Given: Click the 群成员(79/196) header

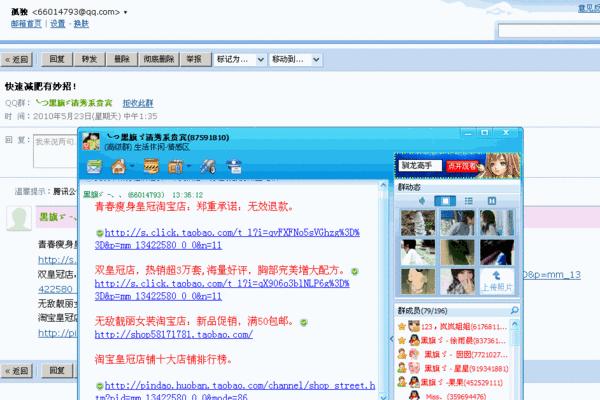Looking at the screenshot, I should (422, 310).
